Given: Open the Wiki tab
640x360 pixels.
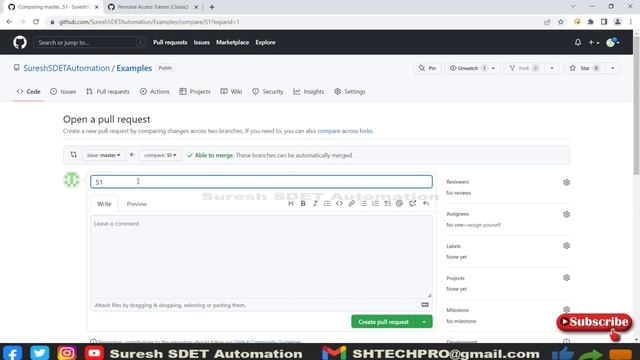Looking at the screenshot, I should (x=231, y=92).
